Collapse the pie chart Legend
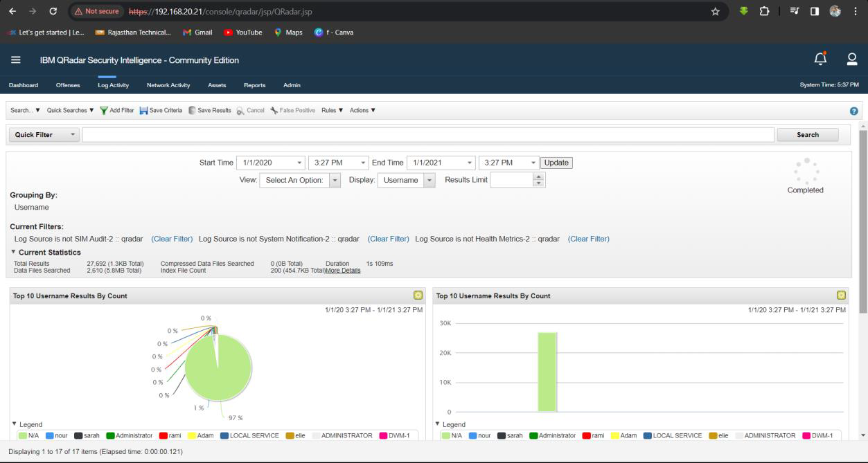Screen dimensions: 868x463 pyautogui.click(x=15, y=424)
